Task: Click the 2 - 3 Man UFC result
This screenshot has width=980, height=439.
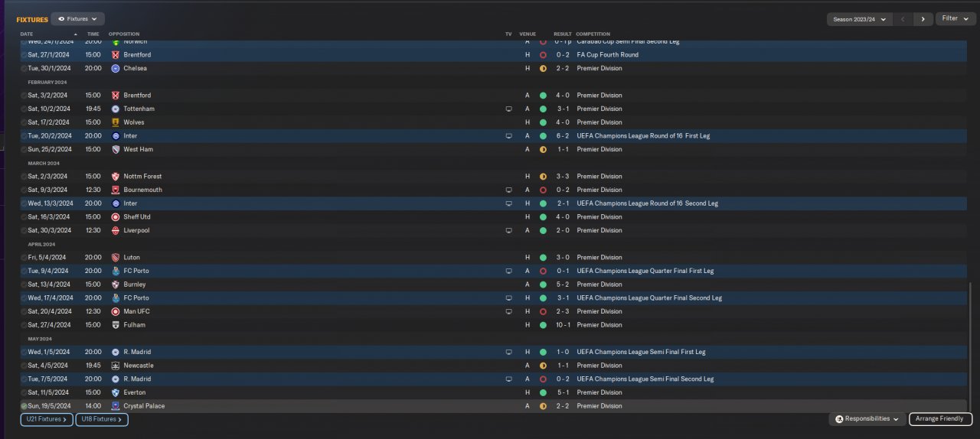Action: click(x=562, y=311)
